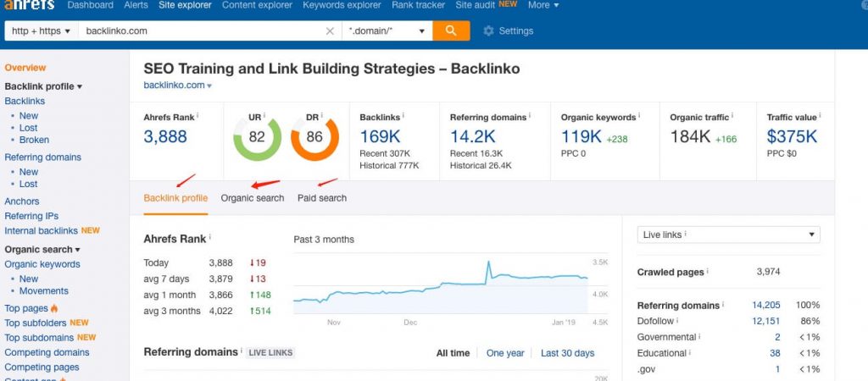The width and height of the screenshot is (868, 381).
Task: Open Top subdomains in the sidebar
Action: (x=39, y=337)
